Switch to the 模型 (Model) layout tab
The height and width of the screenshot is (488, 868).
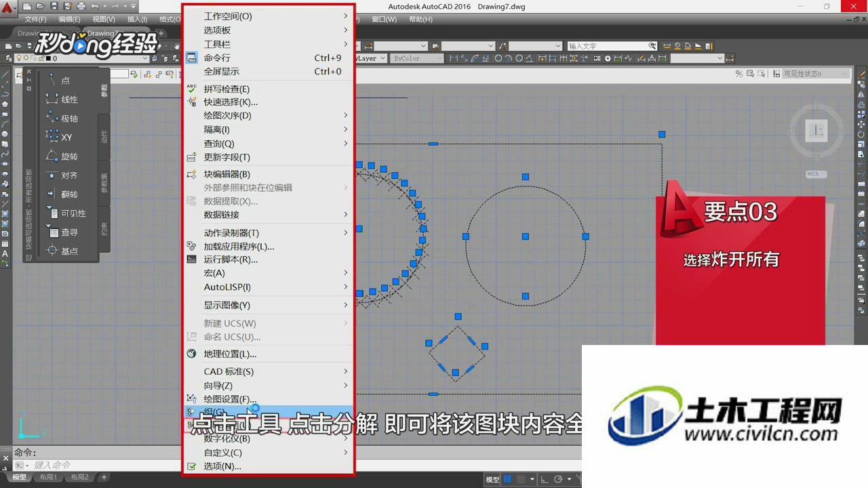(x=19, y=477)
